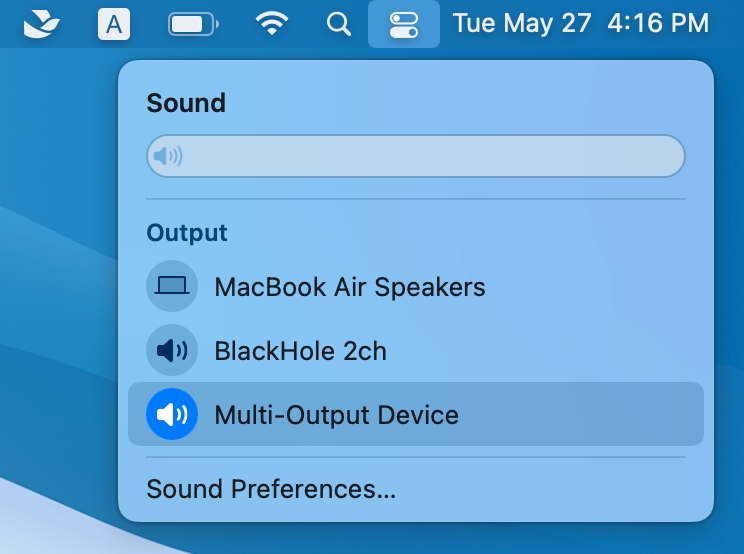Screen dimensions: 744x554
Task: Choose BlackHole 2ch as output
Action: click(x=416, y=351)
